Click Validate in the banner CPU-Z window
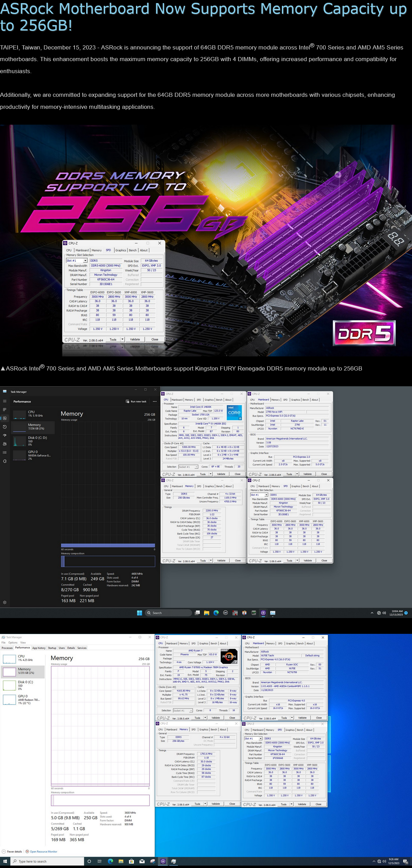Viewport: 412px width, 868px height. (135, 339)
